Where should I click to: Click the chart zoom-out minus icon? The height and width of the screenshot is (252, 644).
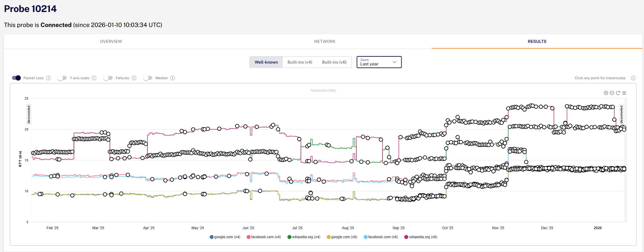point(612,93)
